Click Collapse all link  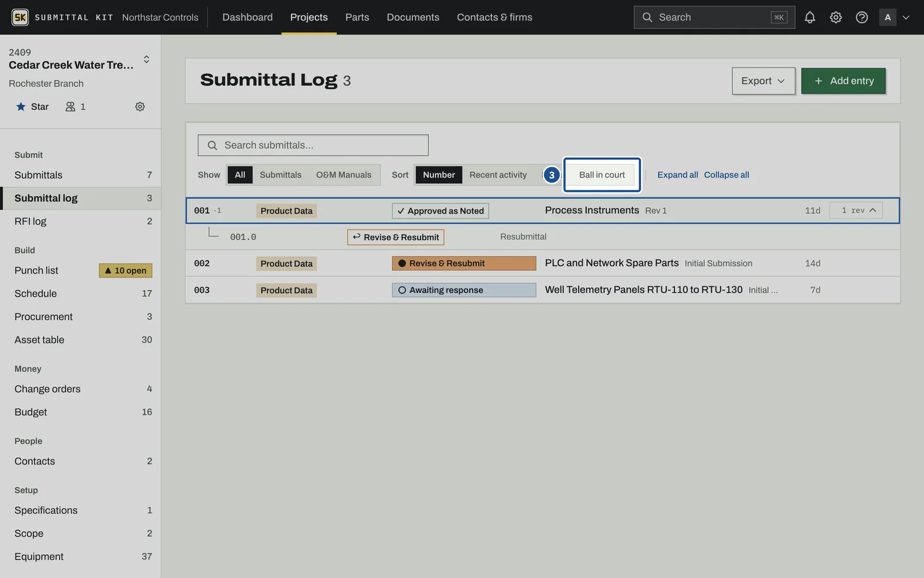coord(726,175)
